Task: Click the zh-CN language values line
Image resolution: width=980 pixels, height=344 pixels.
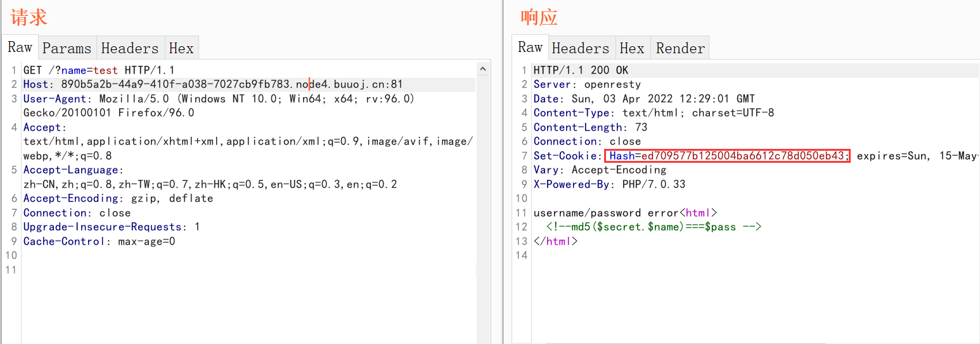Action: point(210,184)
